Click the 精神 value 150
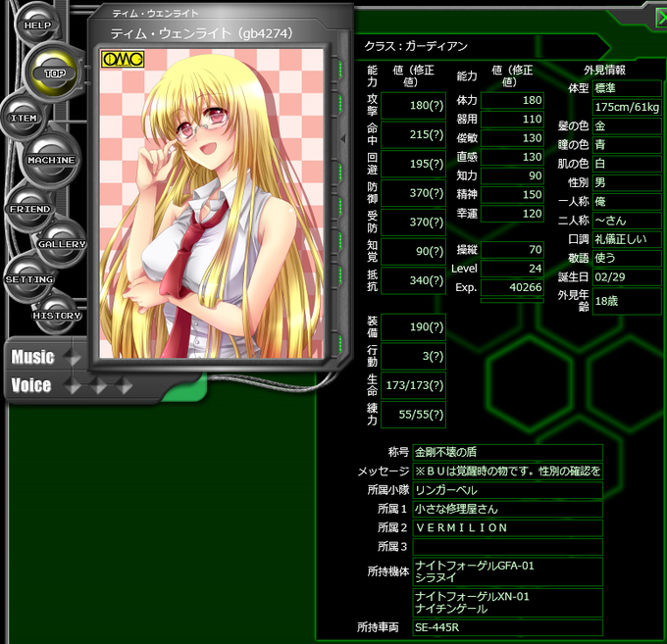The height and width of the screenshot is (644, 667). [x=512, y=195]
